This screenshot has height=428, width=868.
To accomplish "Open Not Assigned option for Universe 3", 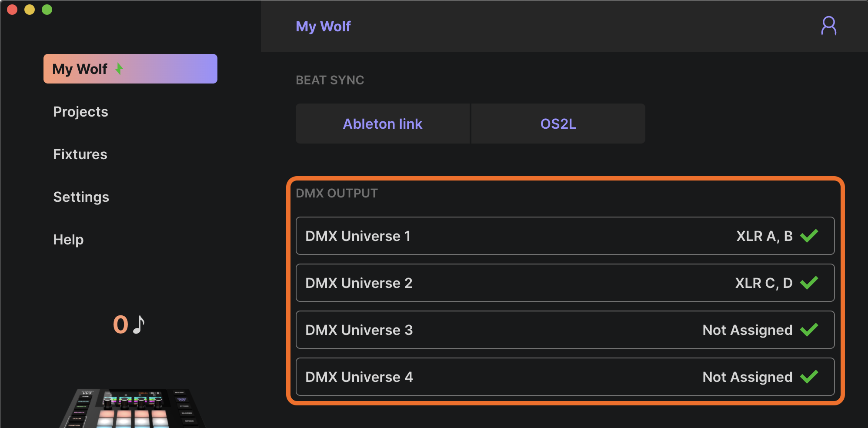I will [x=747, y=330].
